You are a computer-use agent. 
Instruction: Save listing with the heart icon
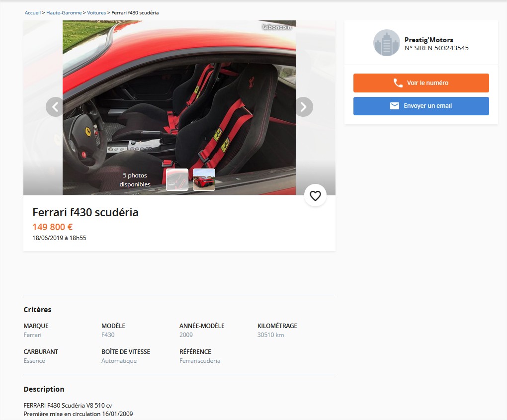pos(315,195)
